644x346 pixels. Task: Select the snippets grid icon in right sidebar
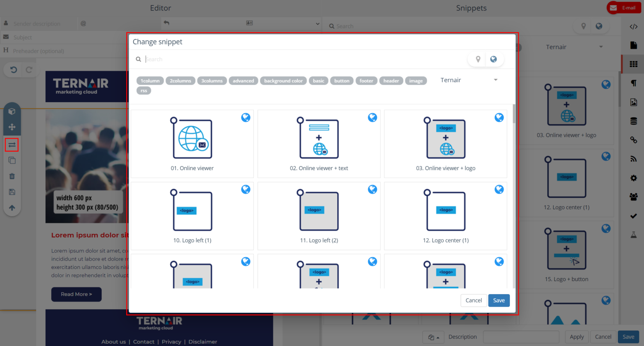pyautogui.click(x=634, y=64)
